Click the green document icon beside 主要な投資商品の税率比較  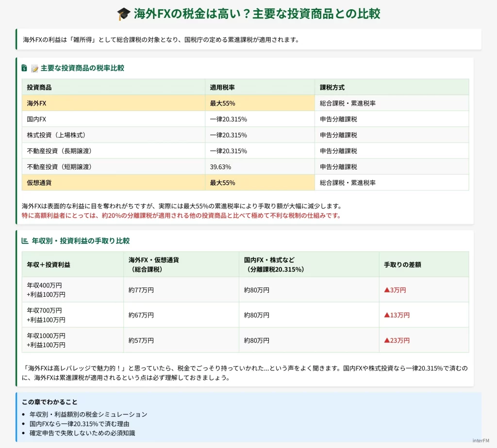[x=24, y=68]
